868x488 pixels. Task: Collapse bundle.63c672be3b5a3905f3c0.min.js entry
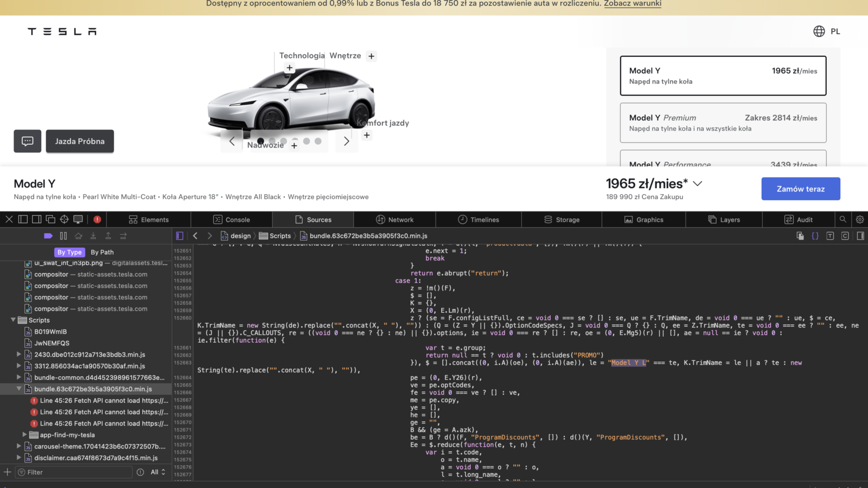click(x=18, y=389)
